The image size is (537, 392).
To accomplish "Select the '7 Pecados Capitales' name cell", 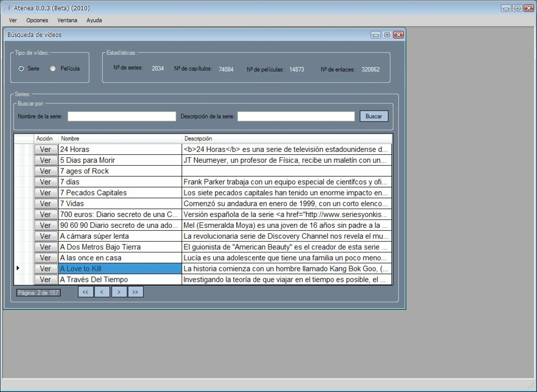I will tap(120, 193).
